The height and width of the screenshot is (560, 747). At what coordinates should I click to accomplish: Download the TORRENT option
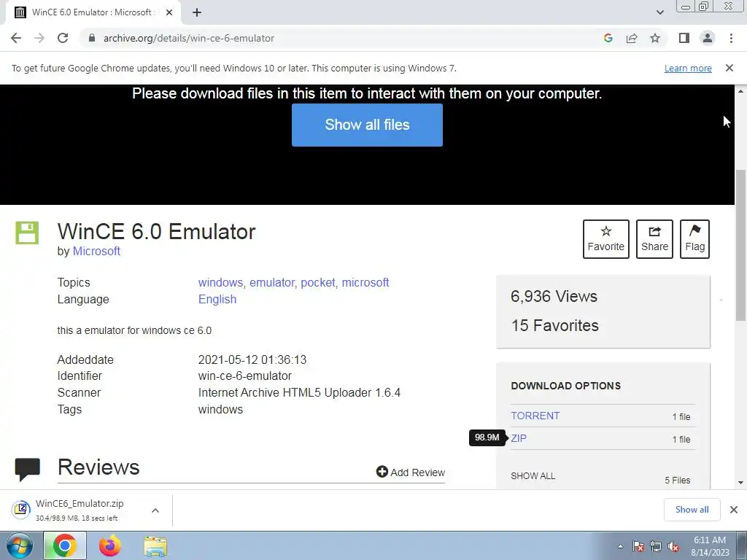point(535,416)
